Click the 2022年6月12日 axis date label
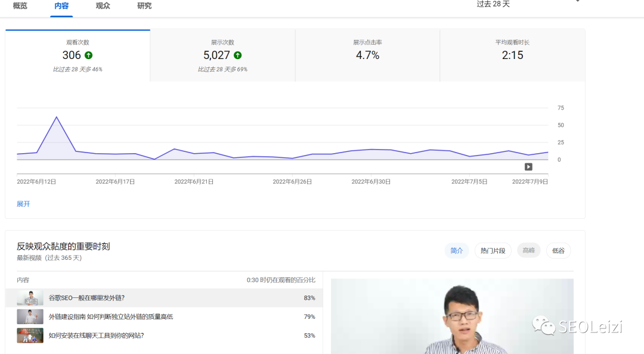This screenshot has width=644, height=354. (36, 182)
